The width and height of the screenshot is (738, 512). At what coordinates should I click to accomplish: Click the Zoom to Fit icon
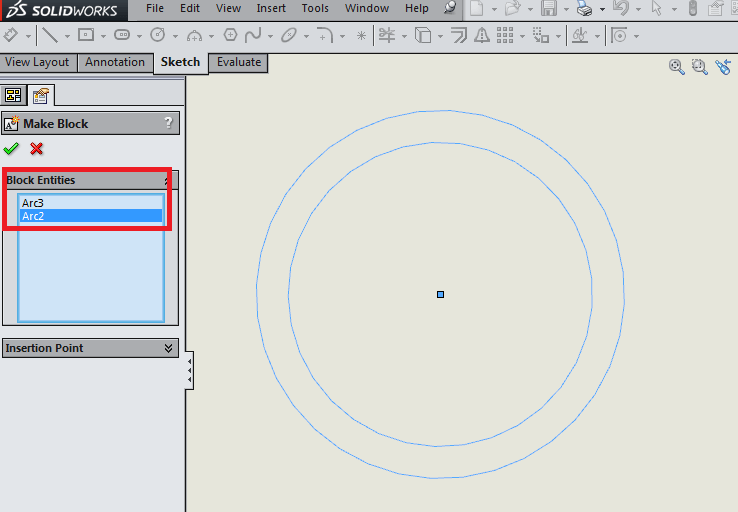coord(676,67)
